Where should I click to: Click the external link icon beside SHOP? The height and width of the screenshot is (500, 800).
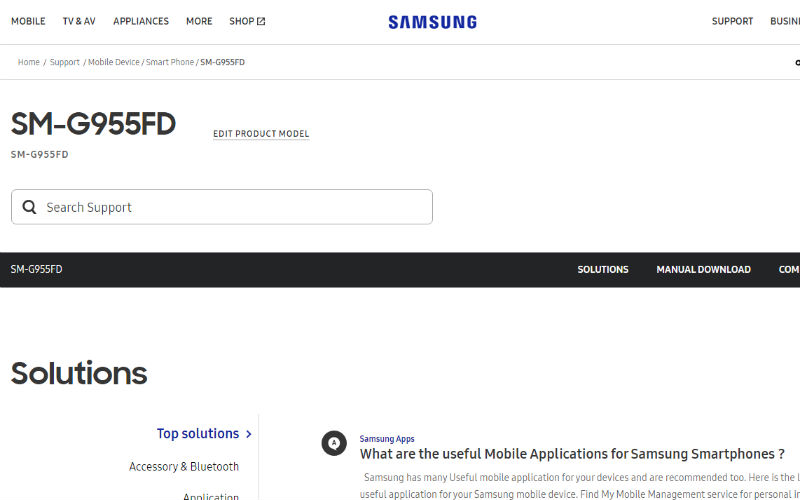[x=261, y=21]
